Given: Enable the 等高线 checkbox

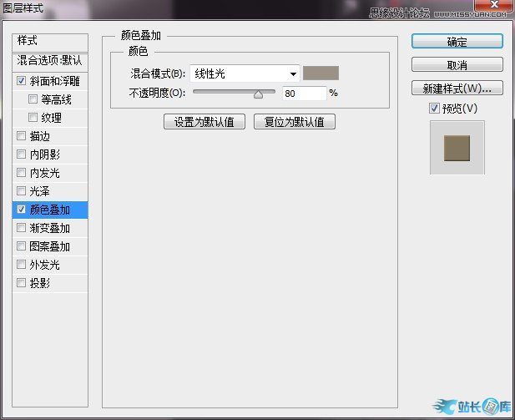Looking at the screenshot, I should point(33,99).
